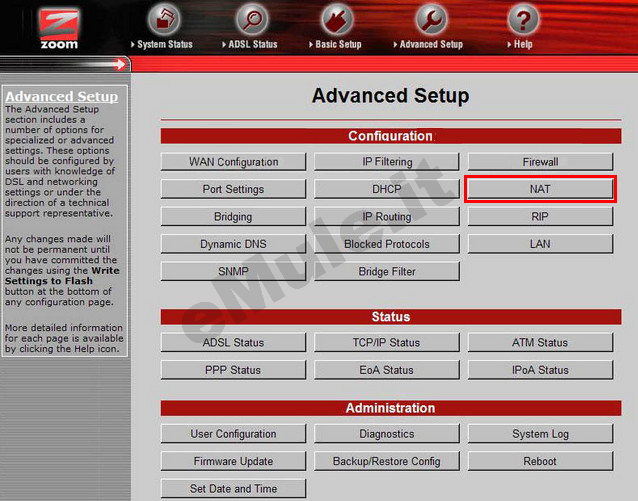Open Bridge Filter settings
Viewport: 638px width, 501px height.
click(387, 271)
